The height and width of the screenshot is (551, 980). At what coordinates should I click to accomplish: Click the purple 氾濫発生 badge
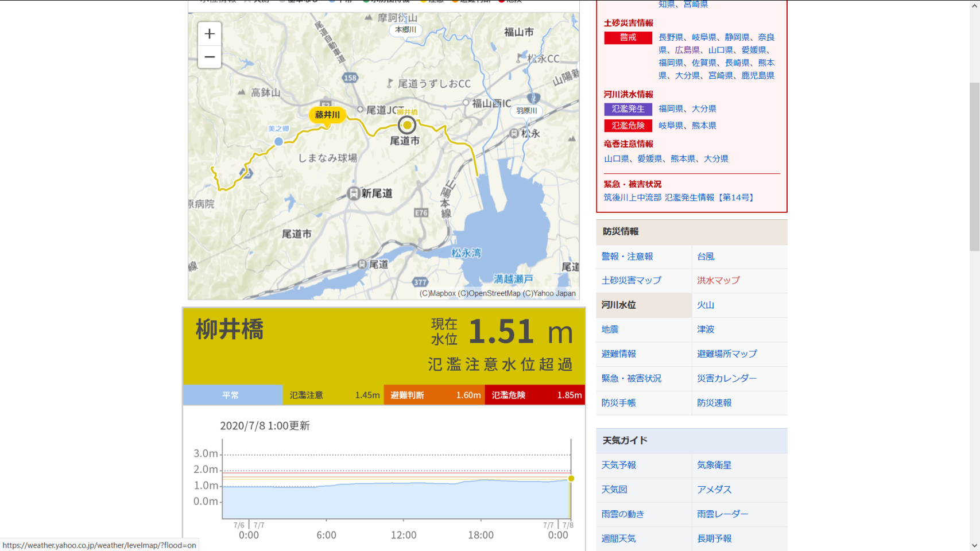click(x=627, y=108)
